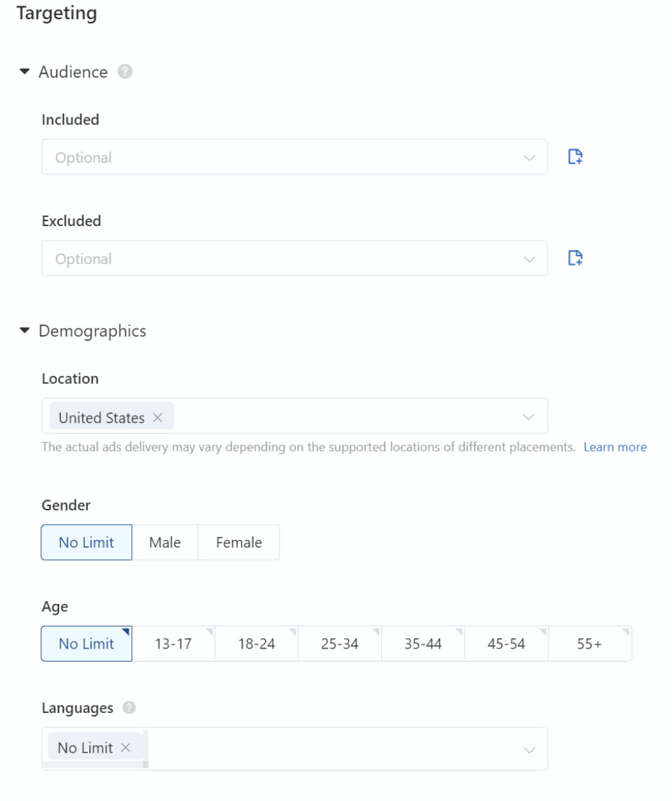This screenshot has width=672, height=801.
Task: Click the help icon next to Audience
Action: (124, 71)
